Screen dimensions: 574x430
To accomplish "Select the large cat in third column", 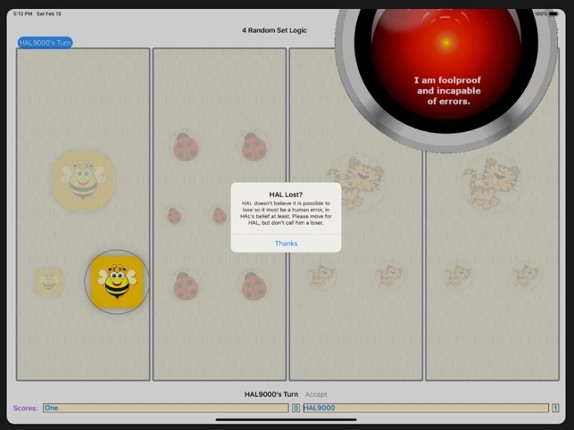I will point(355,183).
